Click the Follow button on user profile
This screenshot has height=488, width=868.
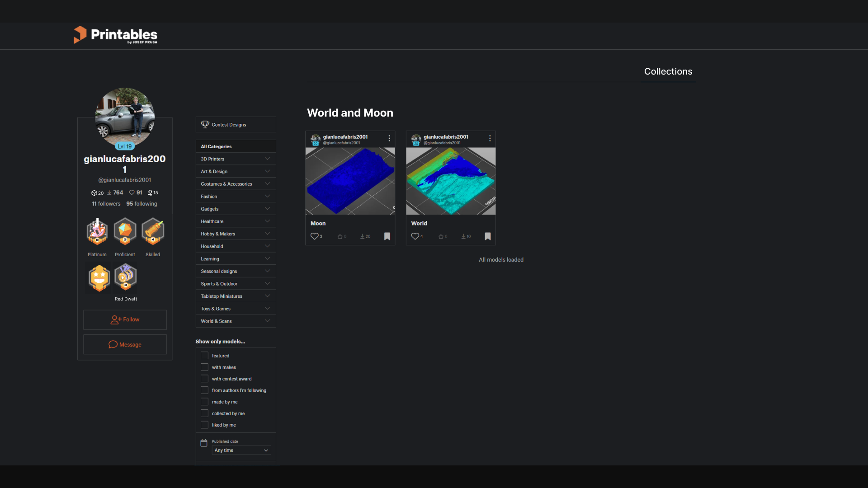(x=125, y=319)
